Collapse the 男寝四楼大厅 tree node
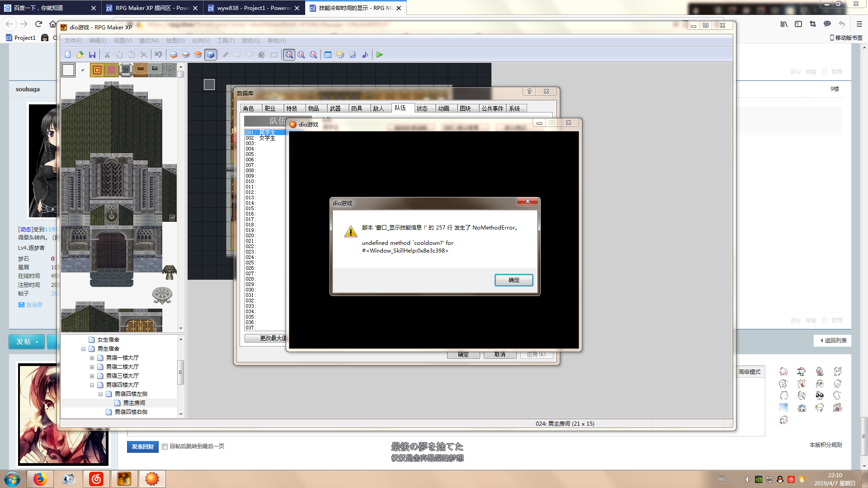The width and height of the screenshot is (868, 488). click(92, 385)
